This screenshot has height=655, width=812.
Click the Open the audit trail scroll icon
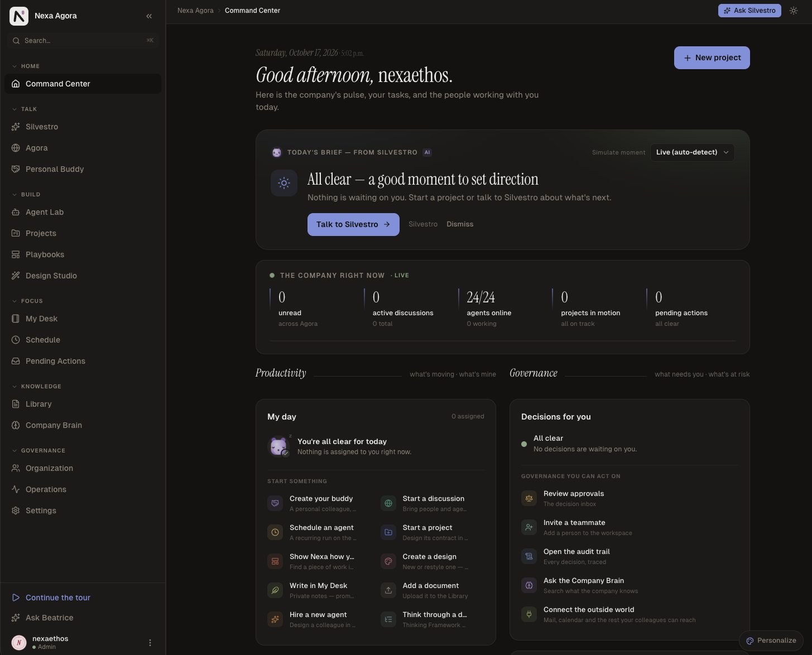[x=529, y=556]
